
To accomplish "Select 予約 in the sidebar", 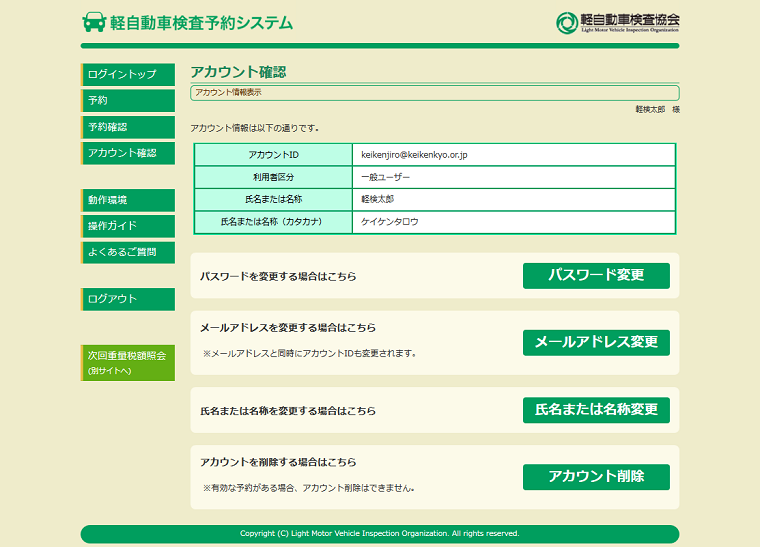I will (128, 100).
